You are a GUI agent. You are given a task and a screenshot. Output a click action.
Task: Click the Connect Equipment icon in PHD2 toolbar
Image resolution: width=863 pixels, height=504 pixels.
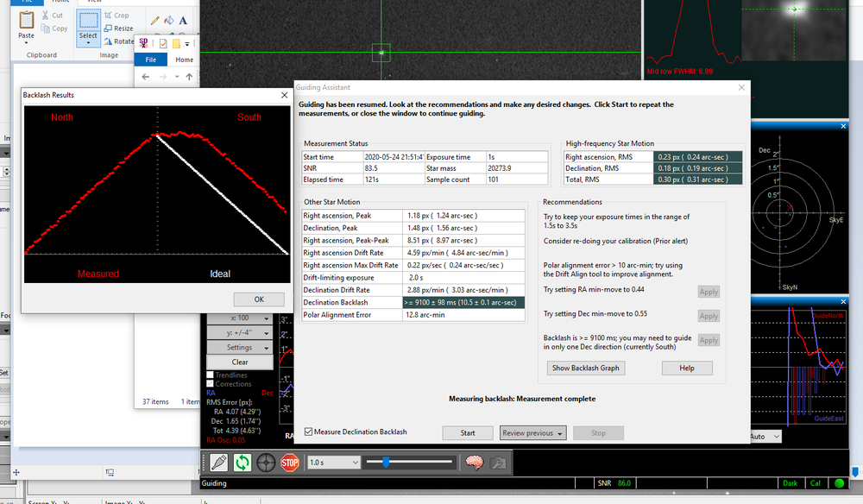coord(218,463)
